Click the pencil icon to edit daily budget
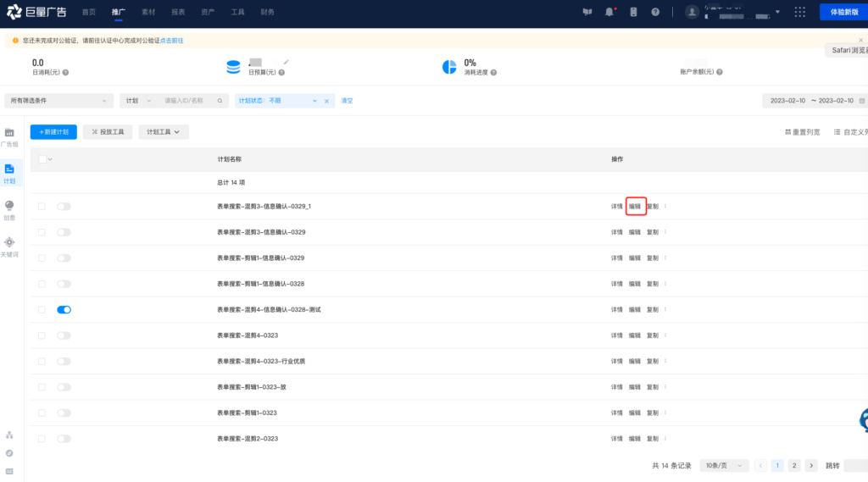Image resolution: width=868 pixels, height=482 pixels. tap(287, 62)
